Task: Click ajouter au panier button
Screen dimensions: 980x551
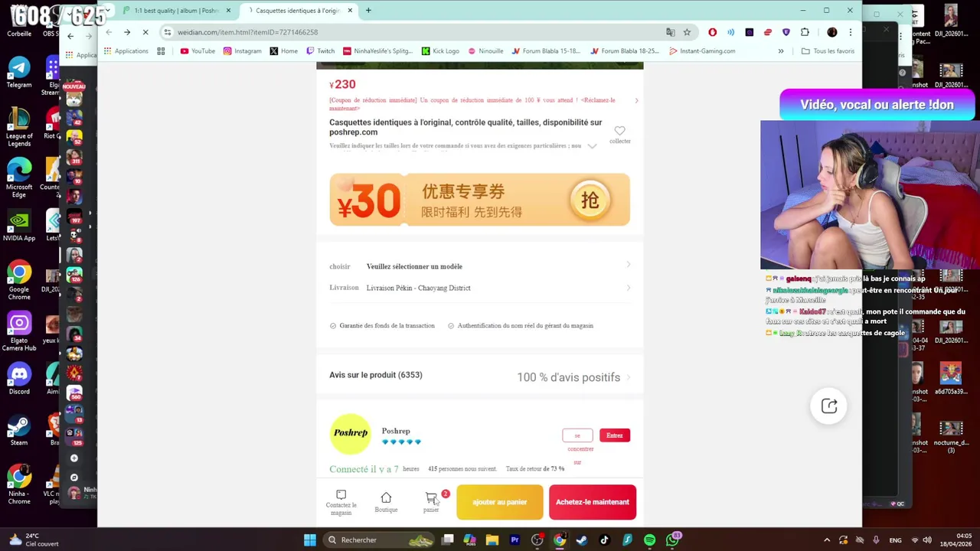Action: (500, 502)
